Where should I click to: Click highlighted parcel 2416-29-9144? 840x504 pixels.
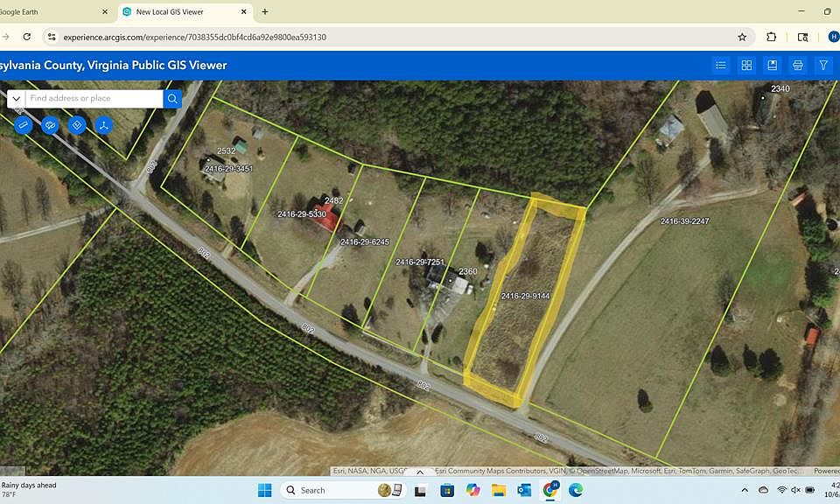point(525,296)
